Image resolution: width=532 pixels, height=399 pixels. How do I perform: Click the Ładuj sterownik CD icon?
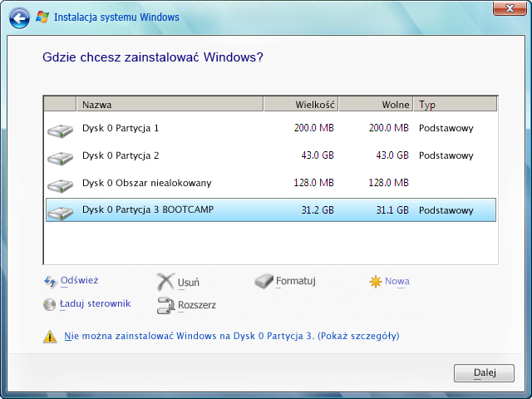click(x=49, y=304)
